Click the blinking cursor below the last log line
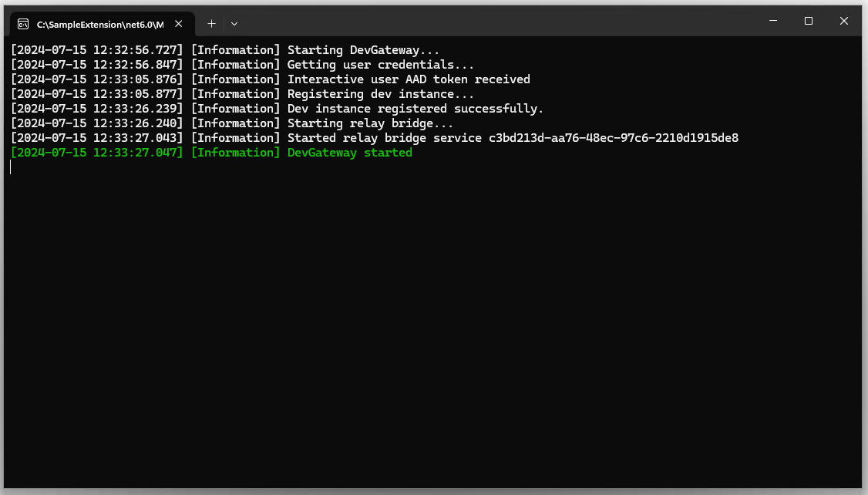This screenshot has width=868, height=495. 10,167
